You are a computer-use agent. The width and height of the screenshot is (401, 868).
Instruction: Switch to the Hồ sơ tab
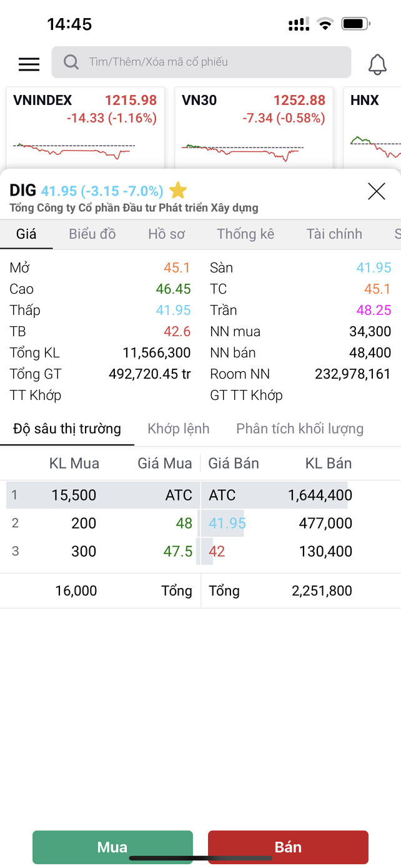167,234
